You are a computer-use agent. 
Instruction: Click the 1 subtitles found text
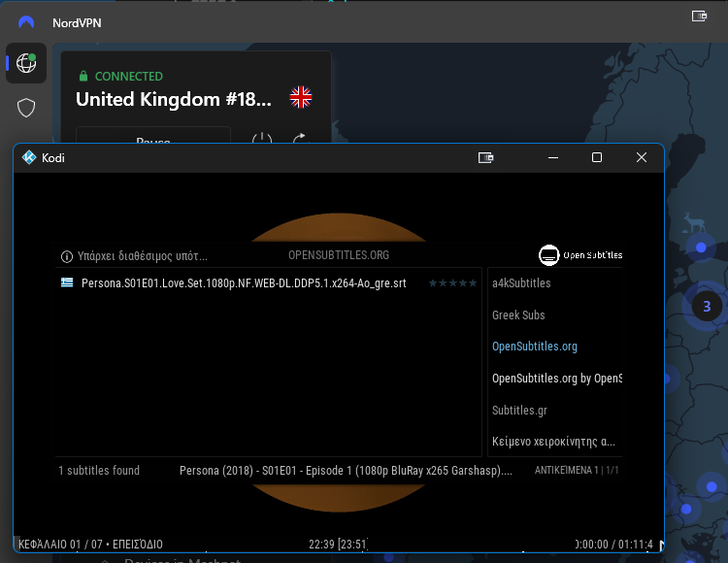coord(99,471)
